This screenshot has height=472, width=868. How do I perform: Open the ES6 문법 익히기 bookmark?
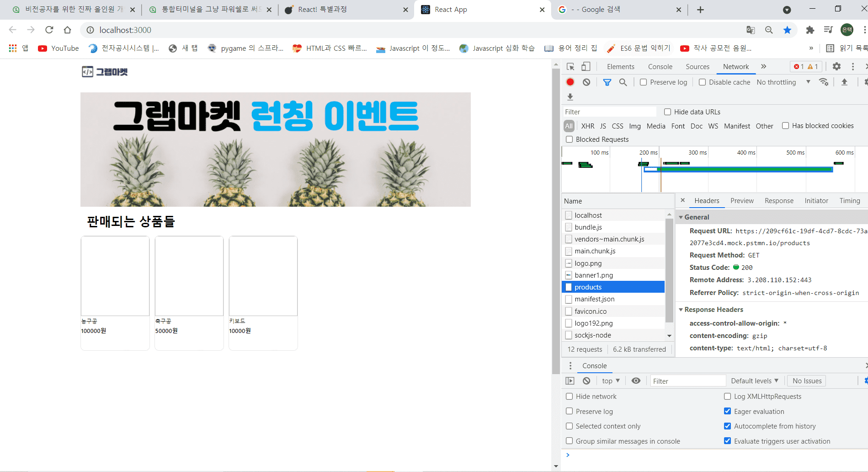(x=639, y=48)
